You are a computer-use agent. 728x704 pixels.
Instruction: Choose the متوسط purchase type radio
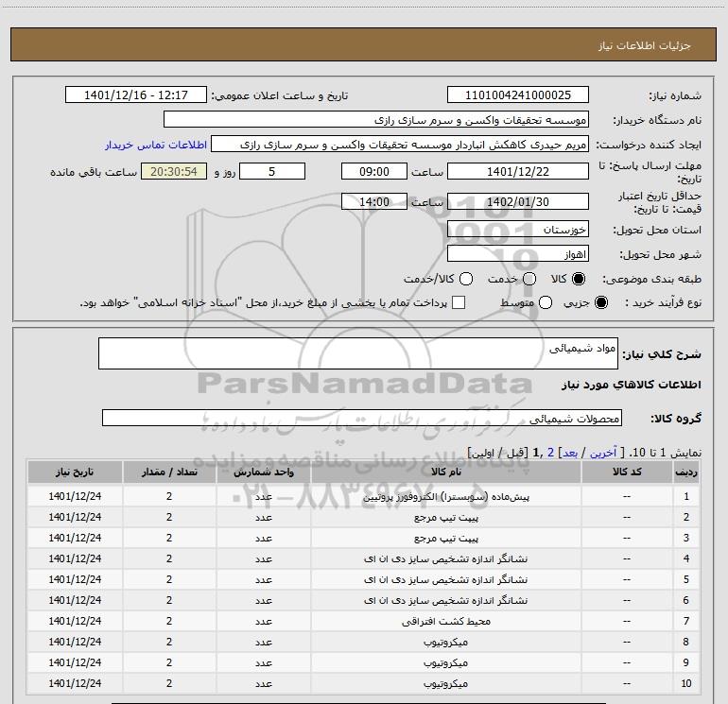click(546, 302)
